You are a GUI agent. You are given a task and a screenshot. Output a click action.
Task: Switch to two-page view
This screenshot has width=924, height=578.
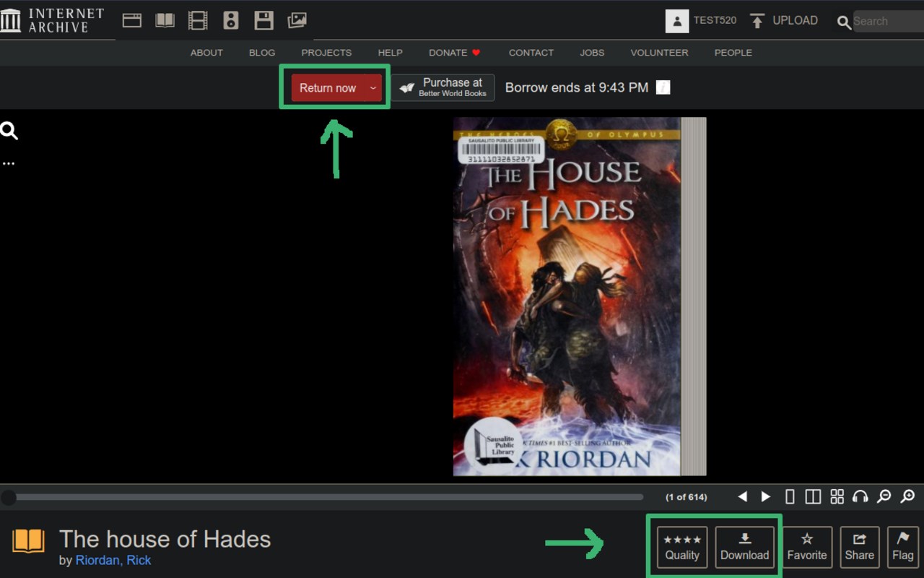tap(813, 496)
